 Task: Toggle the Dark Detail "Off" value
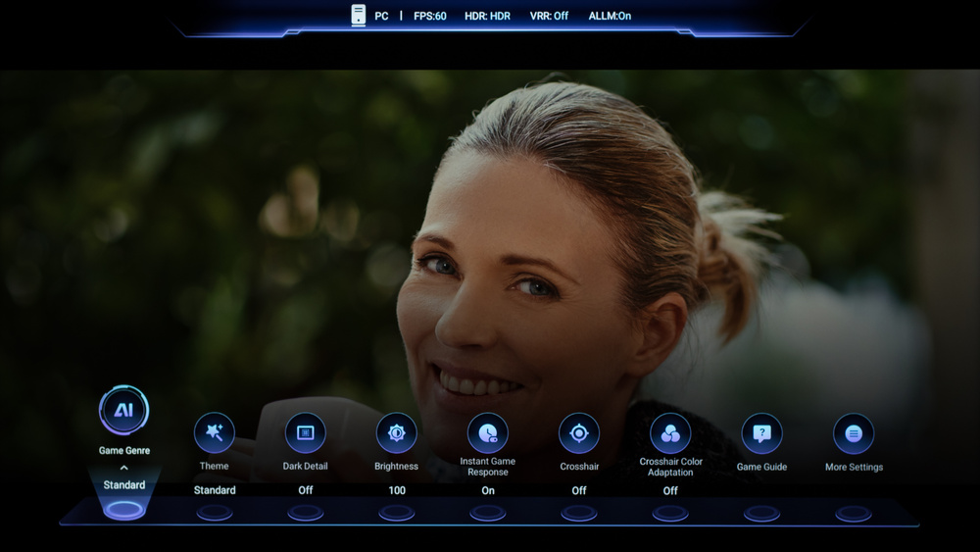coord(305,490)
